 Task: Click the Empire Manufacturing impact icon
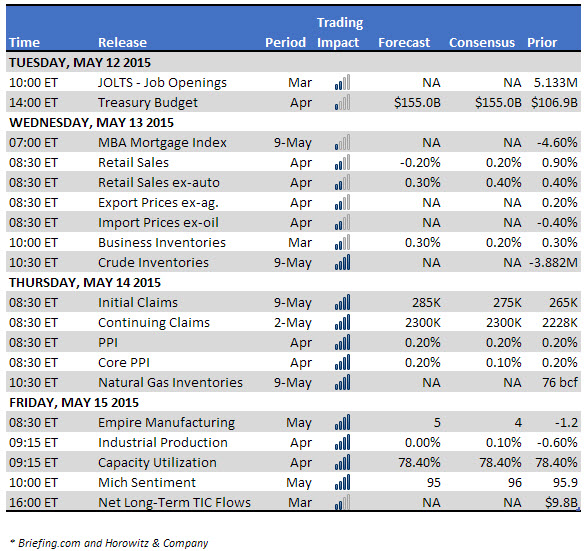[x=342, y=422]
